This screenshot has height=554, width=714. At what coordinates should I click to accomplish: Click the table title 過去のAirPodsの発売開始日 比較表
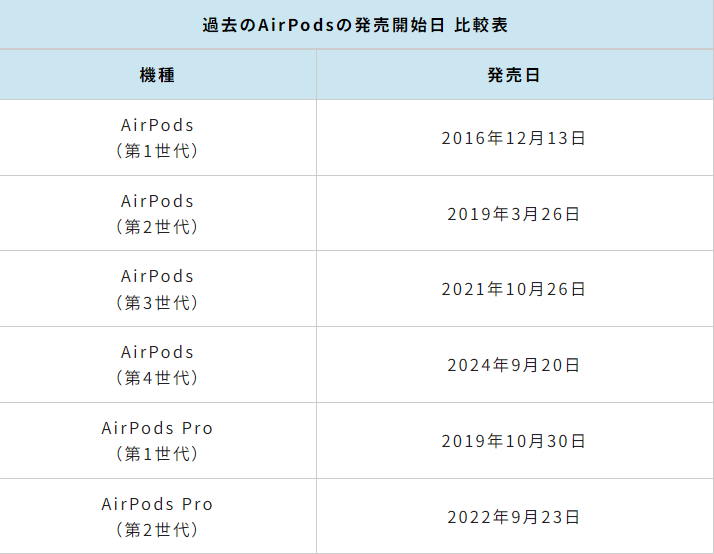pyautogui.click(x=355, y=25)
